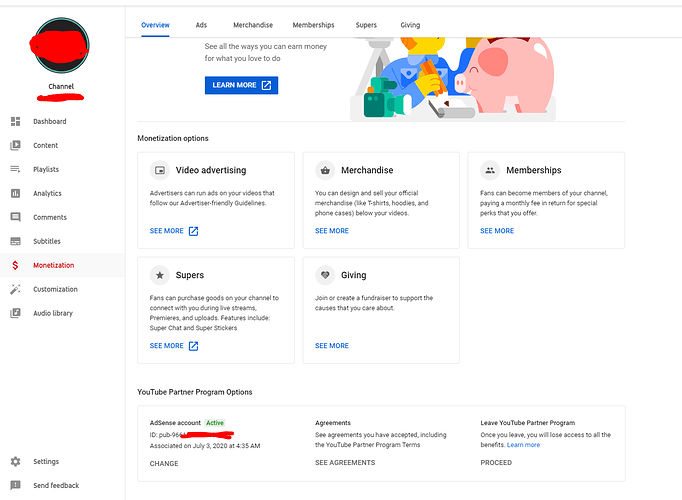Open Playlists menu item
Image resolution: width=682 pixels, height=500 pixels.
(46, 169)
